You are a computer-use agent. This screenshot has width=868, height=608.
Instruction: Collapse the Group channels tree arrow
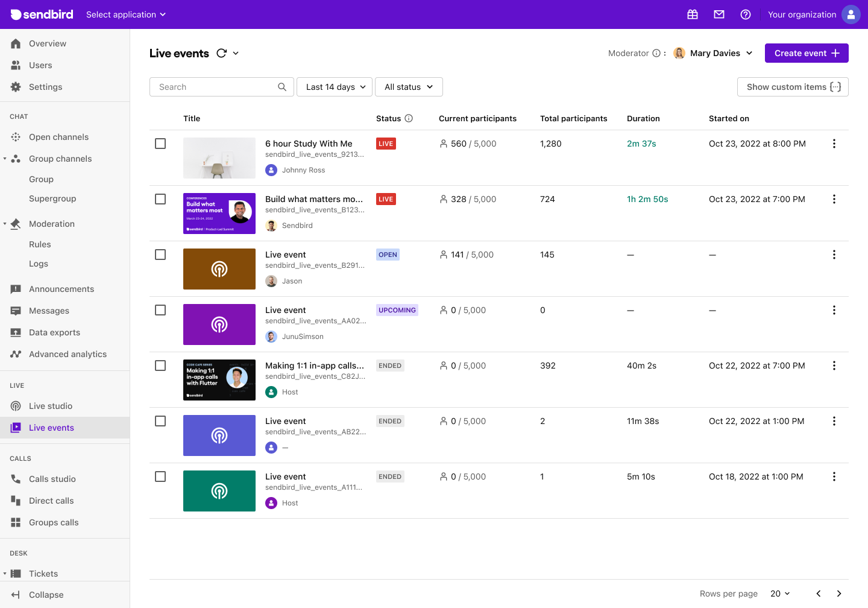point(5,159)
